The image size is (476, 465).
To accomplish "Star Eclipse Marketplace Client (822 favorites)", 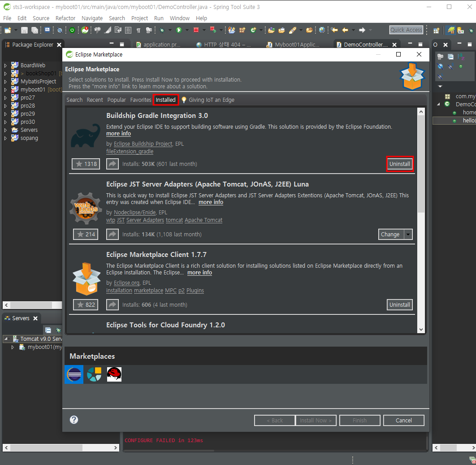I will coord(86,304).
